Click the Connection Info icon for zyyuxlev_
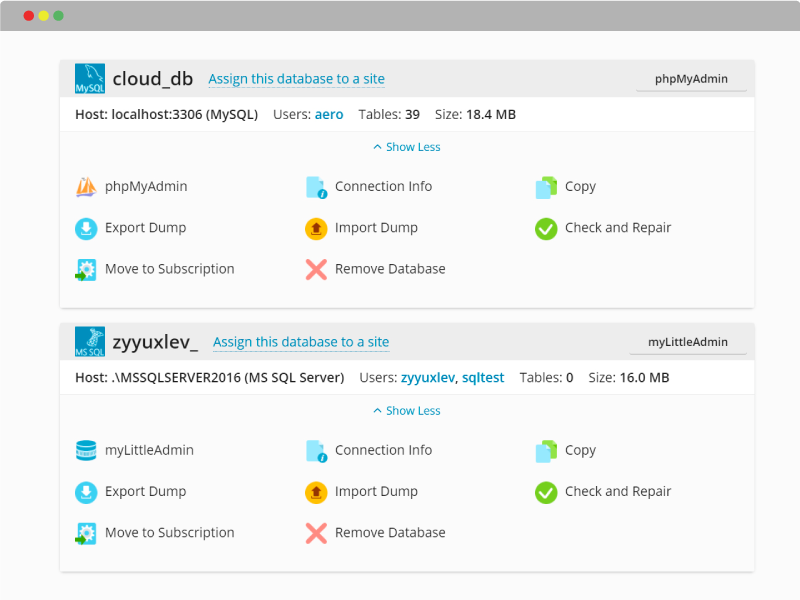 (316, 451)
